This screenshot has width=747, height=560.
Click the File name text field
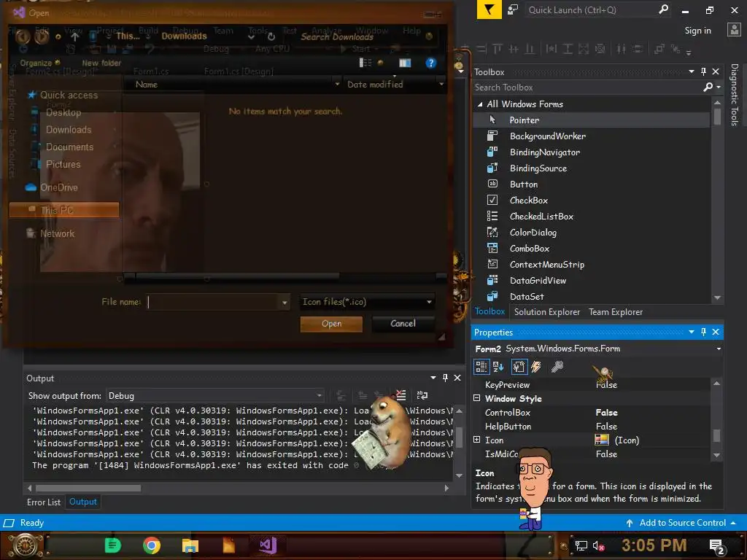pos(214,303)
